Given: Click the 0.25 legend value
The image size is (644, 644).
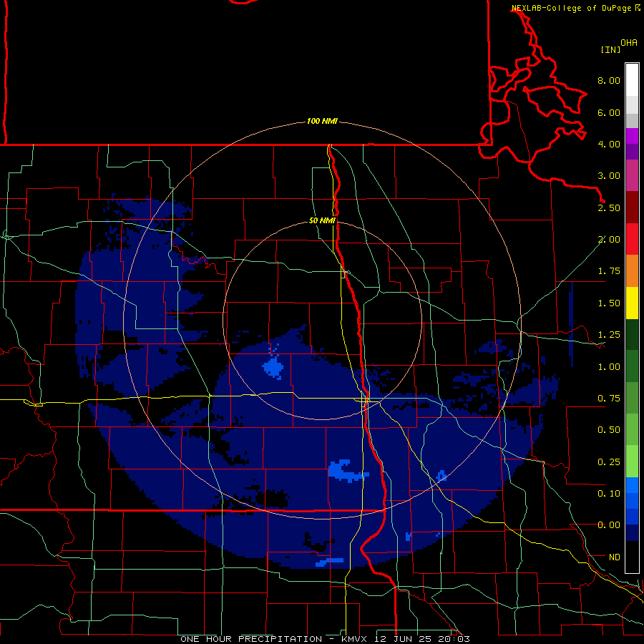Looking at the screenshot, I should pos(609,462).
